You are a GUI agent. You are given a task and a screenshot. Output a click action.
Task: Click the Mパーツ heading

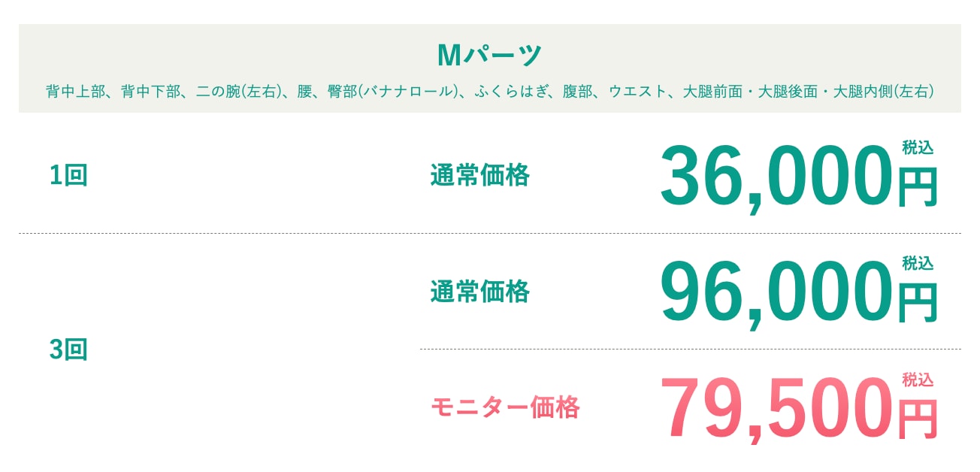(489, 55)
